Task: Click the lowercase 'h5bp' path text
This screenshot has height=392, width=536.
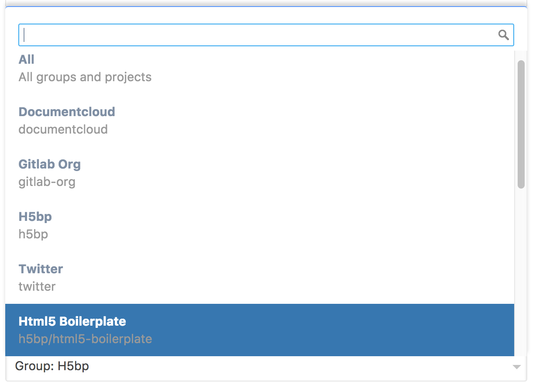Action: coord(33,234)
